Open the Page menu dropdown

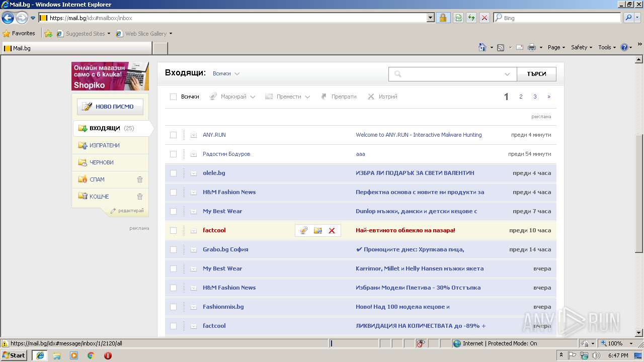556,47
